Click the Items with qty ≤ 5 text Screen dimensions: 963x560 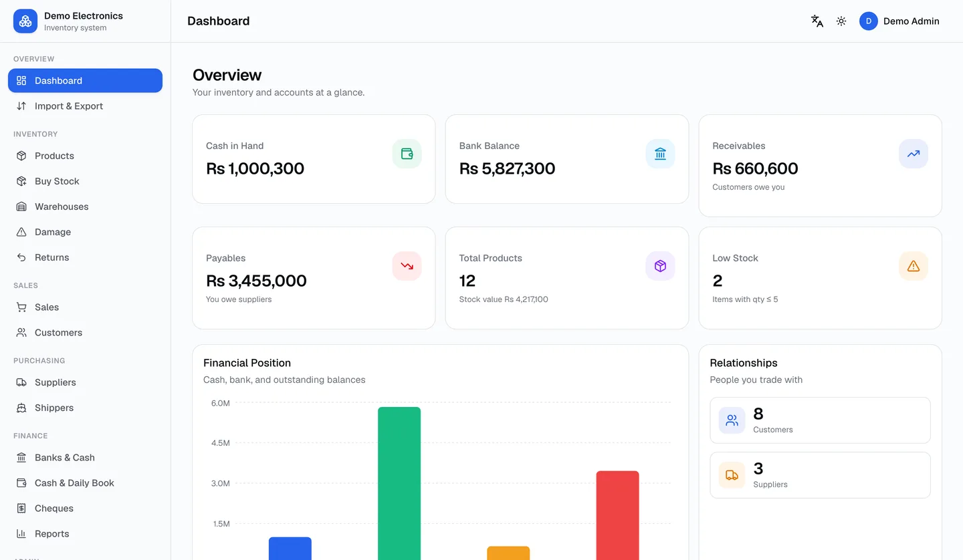745,299
